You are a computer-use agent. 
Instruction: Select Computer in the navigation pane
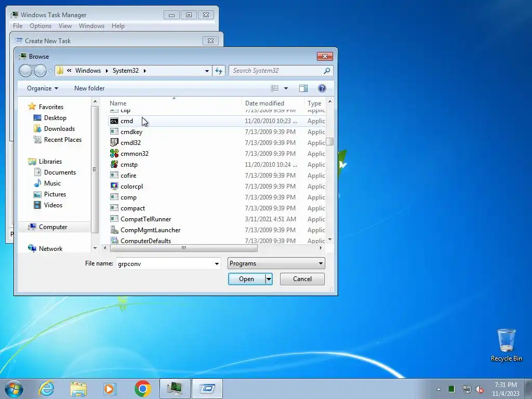point(55,227)
